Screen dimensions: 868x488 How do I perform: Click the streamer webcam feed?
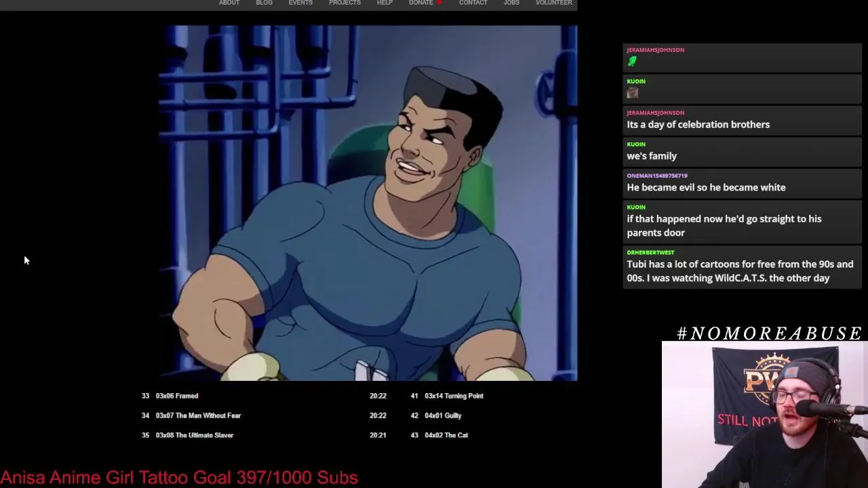pos(765,414)
